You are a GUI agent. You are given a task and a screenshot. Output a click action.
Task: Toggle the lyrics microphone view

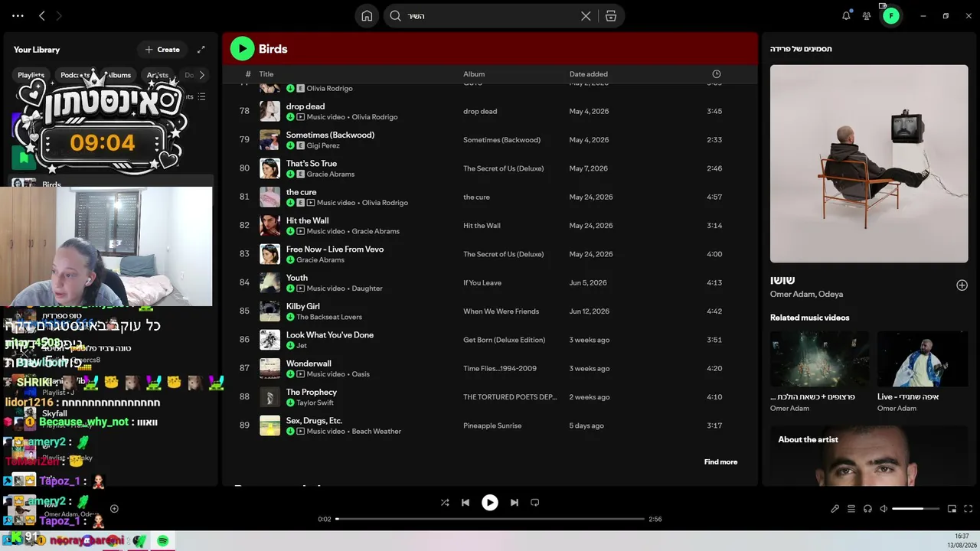click(x=835, y=509)
